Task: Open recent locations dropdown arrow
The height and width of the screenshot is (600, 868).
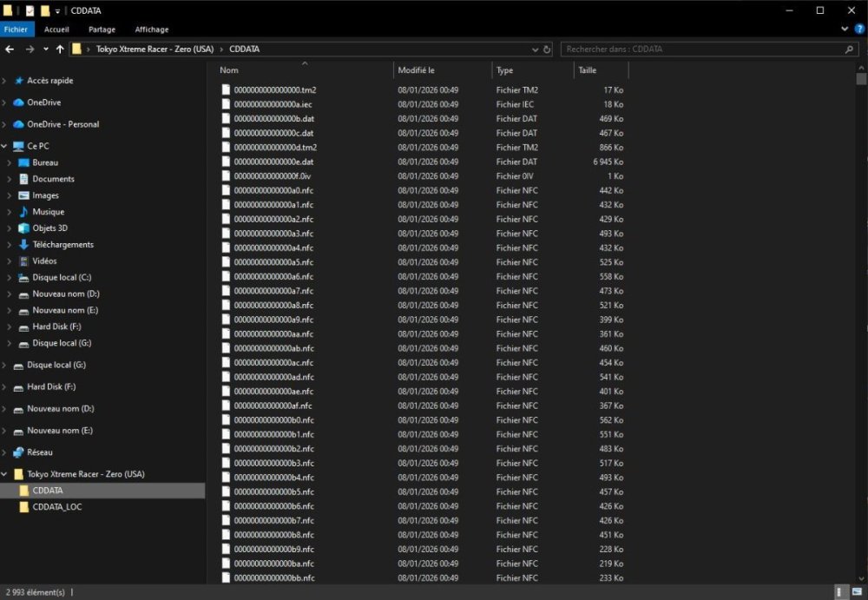Action: (45, 49)
